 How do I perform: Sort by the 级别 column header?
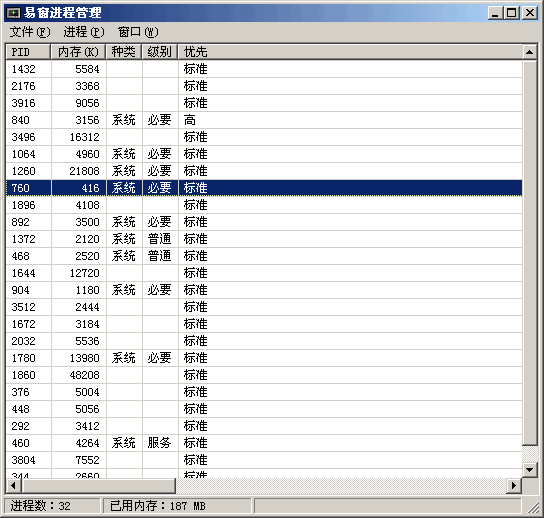click(160, 52)
